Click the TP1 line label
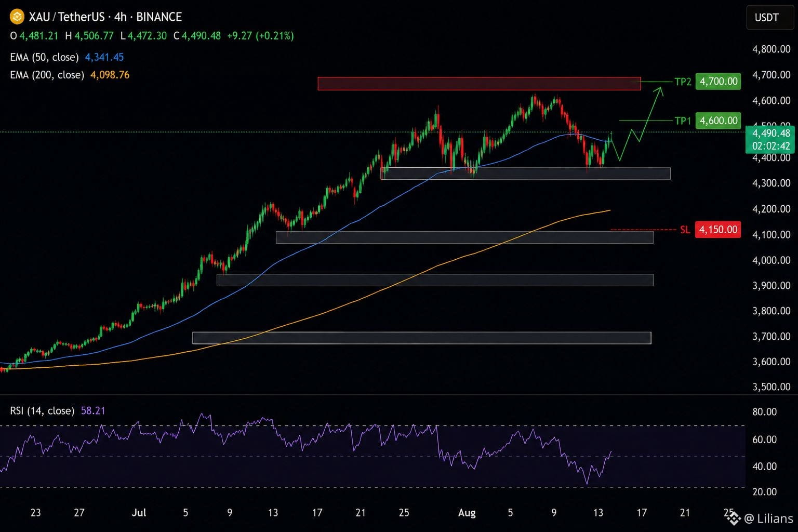 683,121
